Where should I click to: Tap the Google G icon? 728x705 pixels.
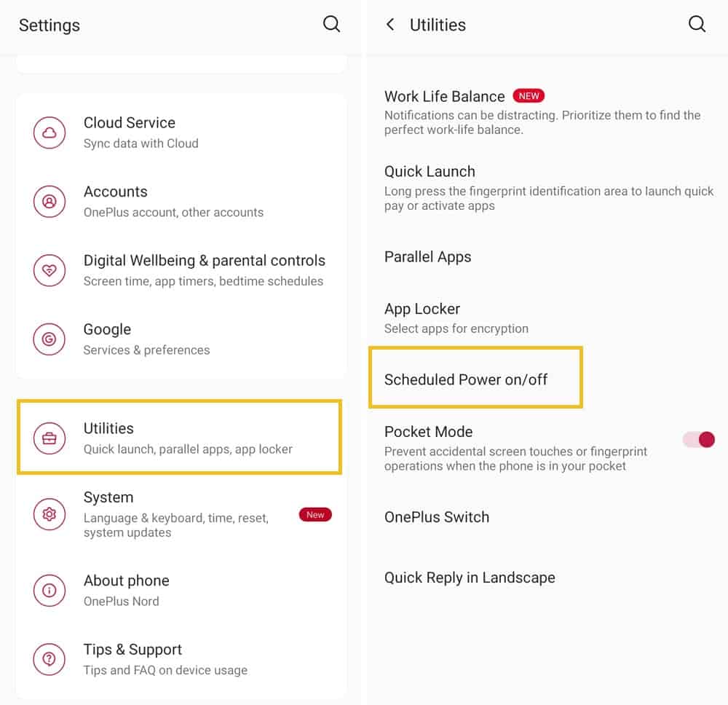(50, 339)
